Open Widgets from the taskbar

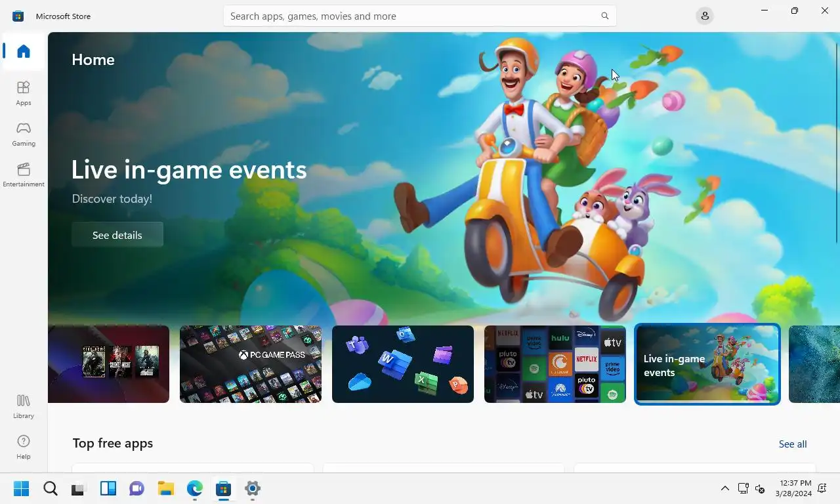coord(108,488)
